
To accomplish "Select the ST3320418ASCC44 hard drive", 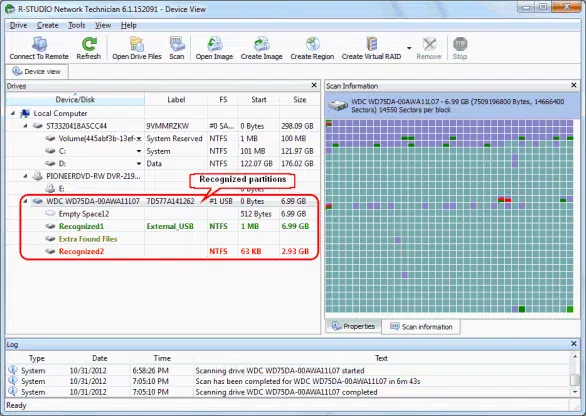I will pyautogui.click(x=76, y=126).
